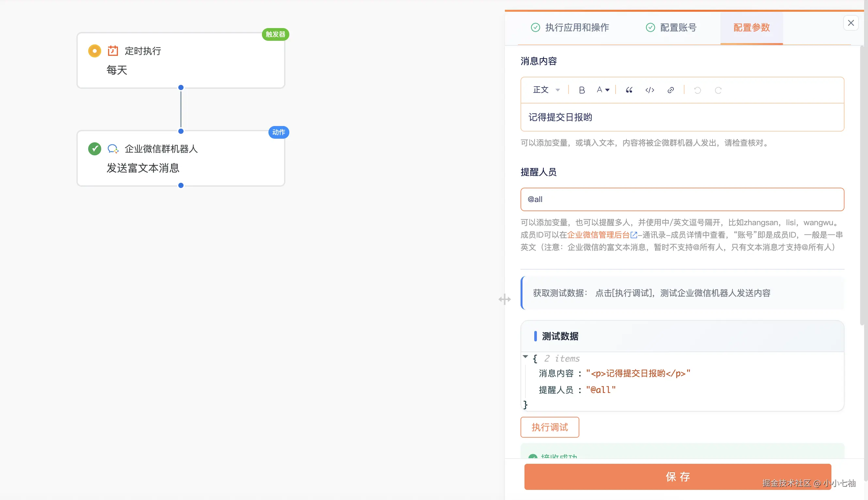
Task: Click the orange status circle on trigger node
Action: click(x=94, y=51)
